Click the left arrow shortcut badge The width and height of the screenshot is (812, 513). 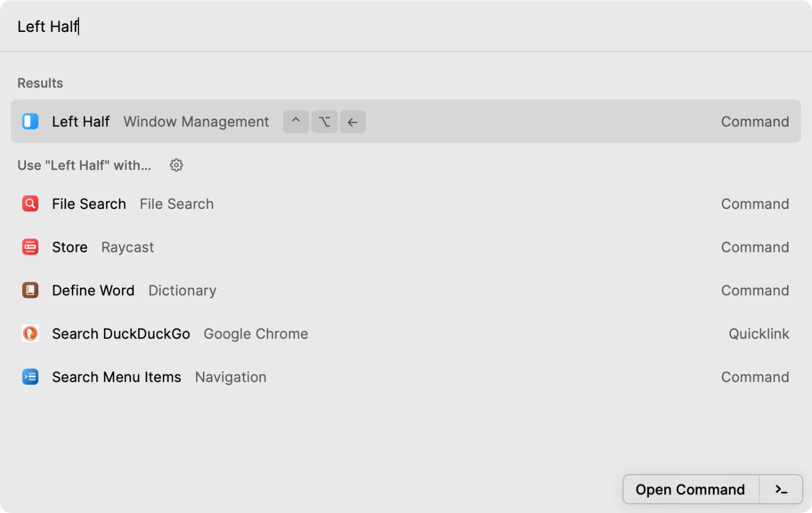(353, 122)
